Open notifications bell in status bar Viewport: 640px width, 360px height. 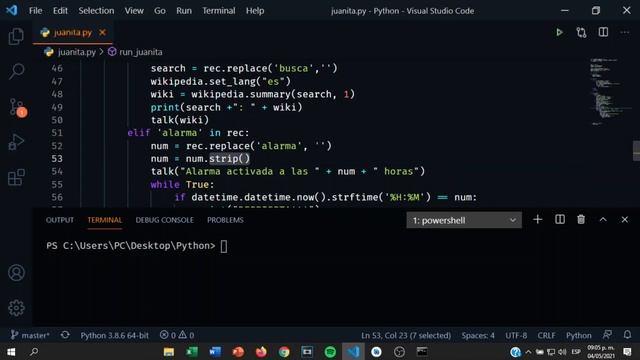[627, 335]
